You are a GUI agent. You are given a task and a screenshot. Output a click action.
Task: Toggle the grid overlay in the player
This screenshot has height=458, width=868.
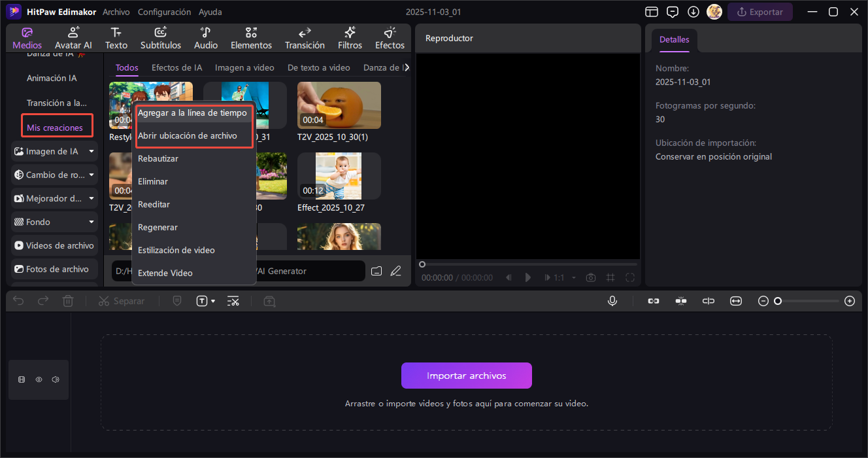tap(610, 277)
